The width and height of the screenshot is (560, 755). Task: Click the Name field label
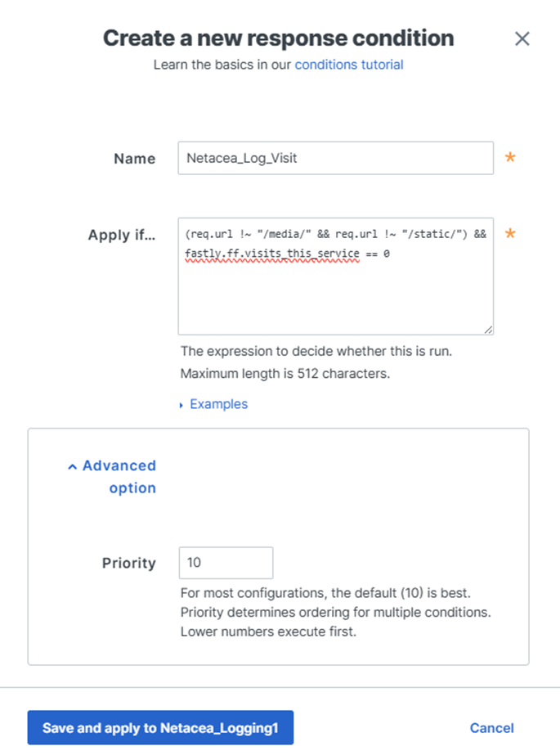pos(134,159)
